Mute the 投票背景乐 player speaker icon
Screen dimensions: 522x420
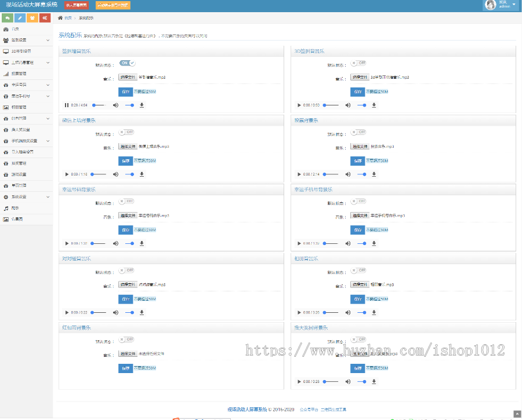pos(348,174)
